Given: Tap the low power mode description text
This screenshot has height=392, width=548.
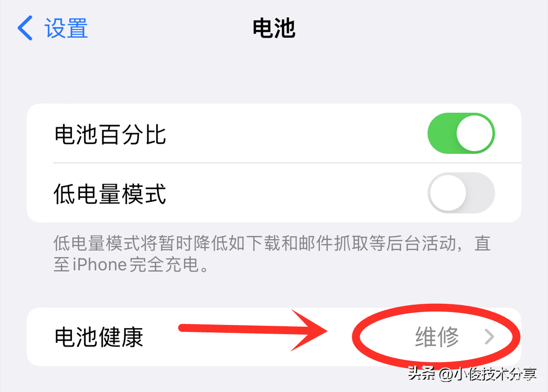Looking at the screenshot, I should pyautogui.click(x=272, y=254).
